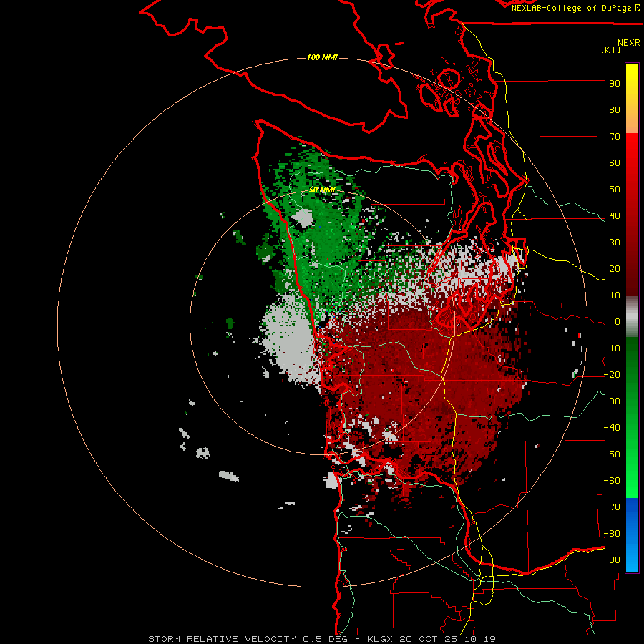Click the -70 value on the velocity scale
644x644 pixels.
click(x=612, y=507)
